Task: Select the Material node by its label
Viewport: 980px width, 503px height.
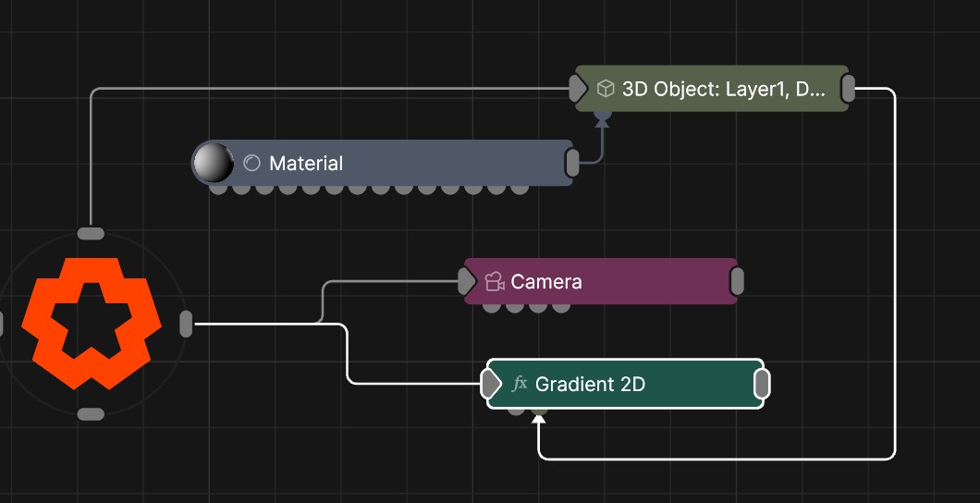Action: tap(306, 164)
